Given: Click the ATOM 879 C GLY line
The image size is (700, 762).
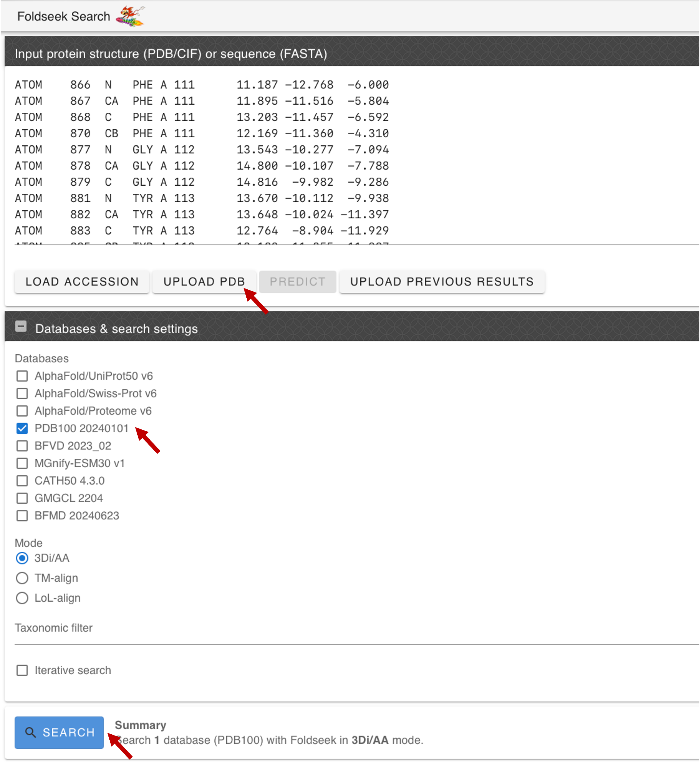Looking at the screenshot, I should [x=202, y=182].
